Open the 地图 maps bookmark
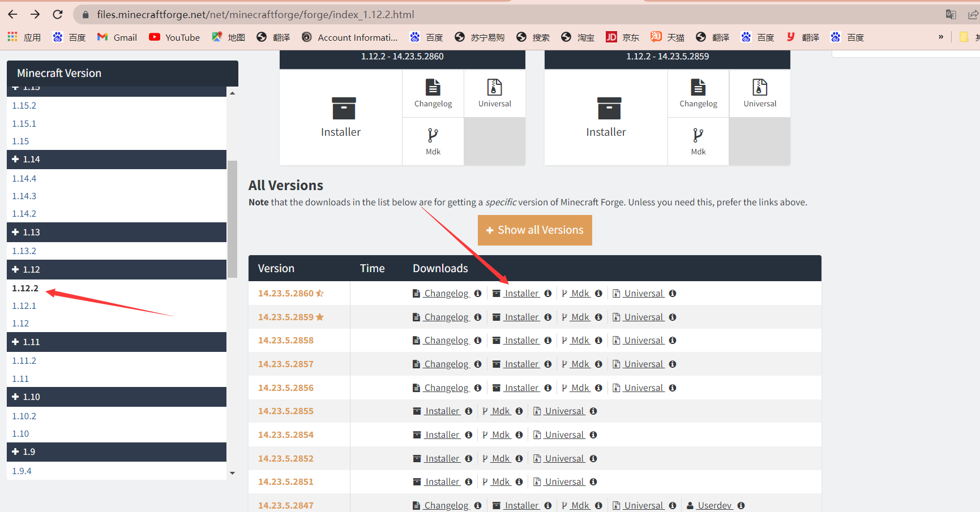Image resolution: width=980 pixels, height=512 pixels. coord(228,37)
